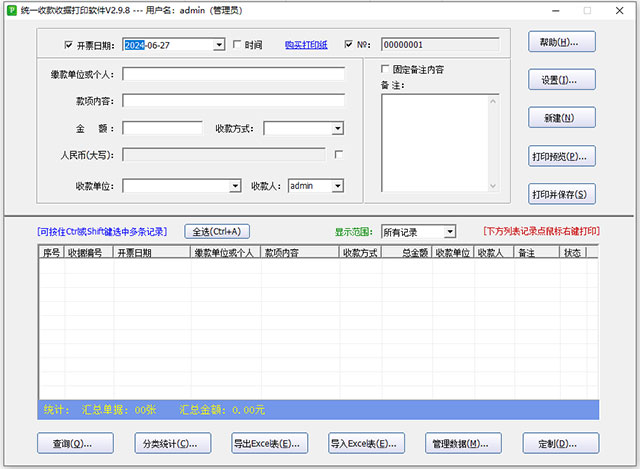Screen dimensions: 640x469
Task: Open 管理数据(M)... dialog
Action: pos(463,443)
